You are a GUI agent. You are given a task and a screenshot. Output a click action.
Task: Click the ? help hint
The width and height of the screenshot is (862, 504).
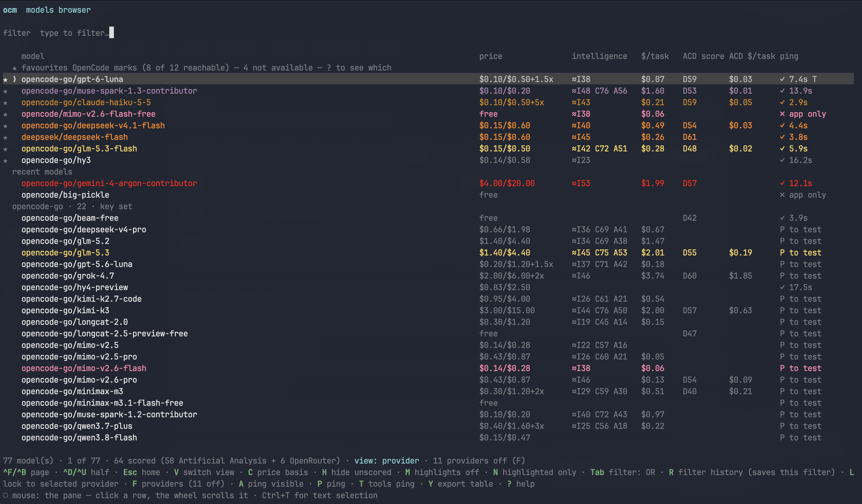[521, 484]
